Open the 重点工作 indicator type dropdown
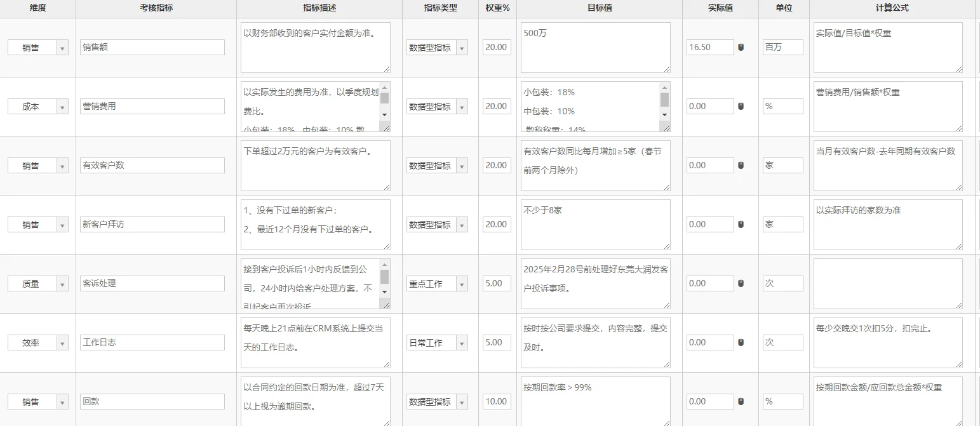Image resolution: width=980 pixels, height=426 pixels. [x=462, y=283]
